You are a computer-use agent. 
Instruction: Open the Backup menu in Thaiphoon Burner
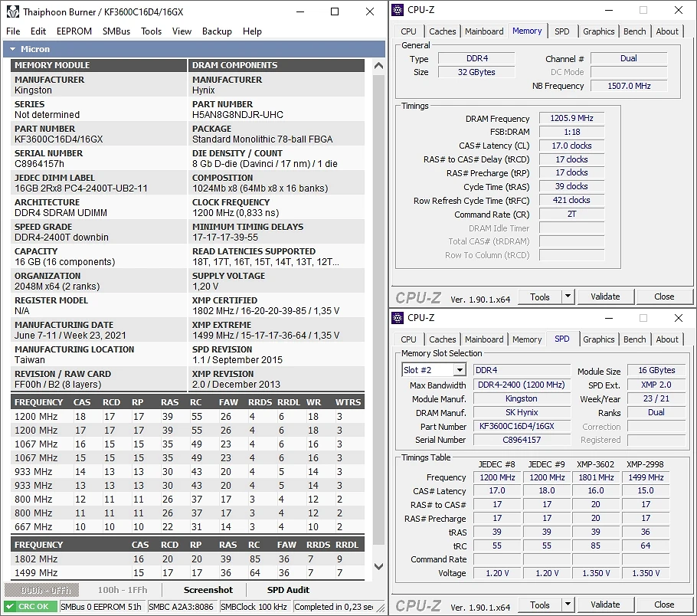tap(217, 31)
